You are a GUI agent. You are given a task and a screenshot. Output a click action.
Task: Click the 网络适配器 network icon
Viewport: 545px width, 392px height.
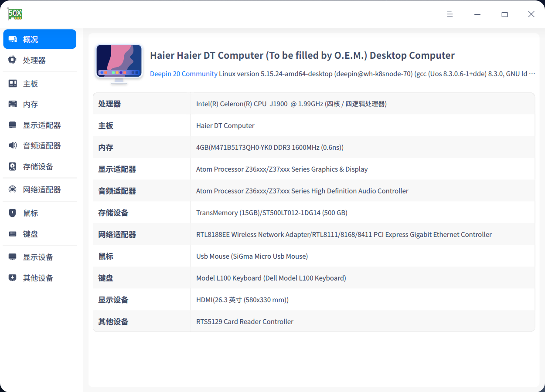pos(12,189)
